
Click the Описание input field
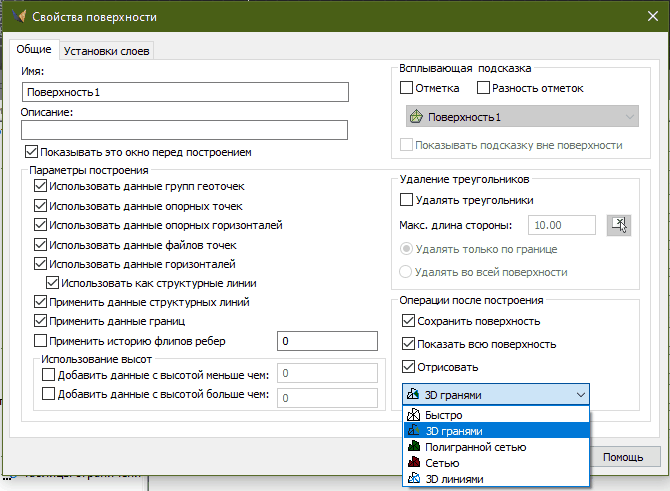[184, 130]
